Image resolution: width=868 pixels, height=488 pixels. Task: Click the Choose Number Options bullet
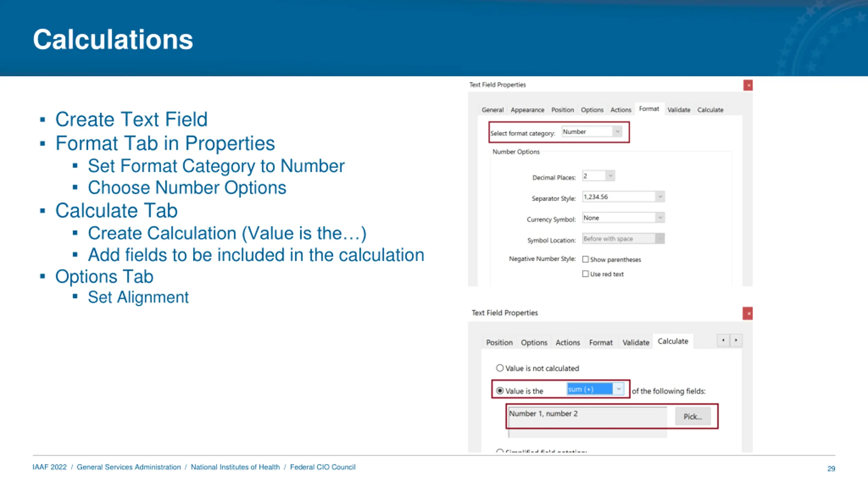(x=187, y=188)
